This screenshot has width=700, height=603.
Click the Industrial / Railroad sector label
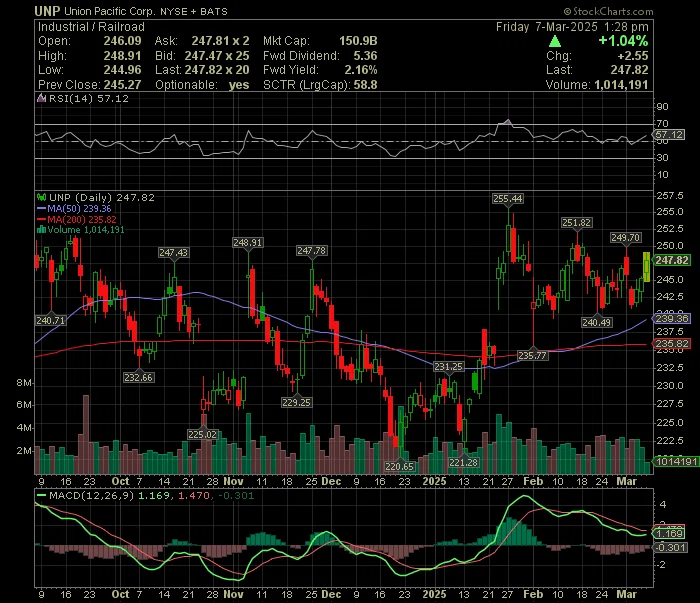[x=91, y=27]
